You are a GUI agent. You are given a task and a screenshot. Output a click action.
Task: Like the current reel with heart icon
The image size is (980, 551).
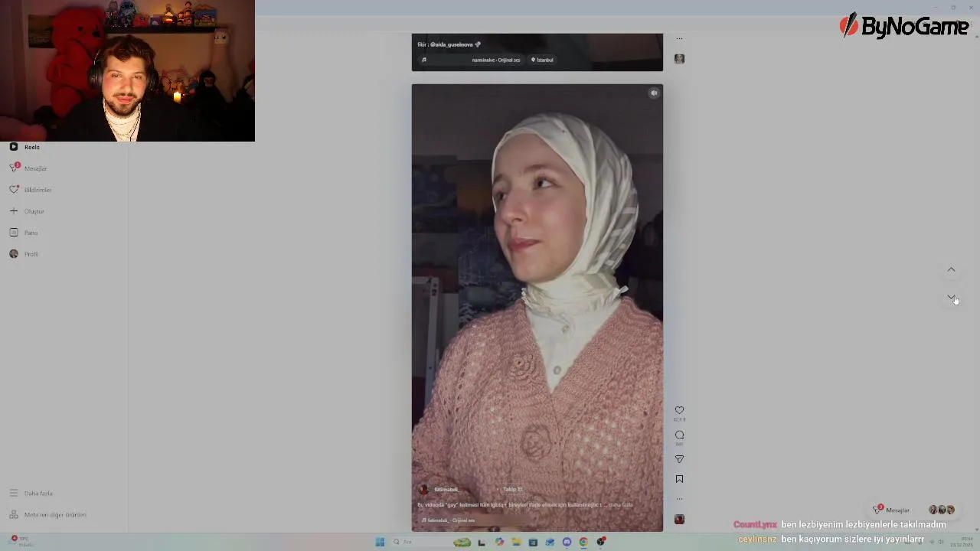(679, 410)
